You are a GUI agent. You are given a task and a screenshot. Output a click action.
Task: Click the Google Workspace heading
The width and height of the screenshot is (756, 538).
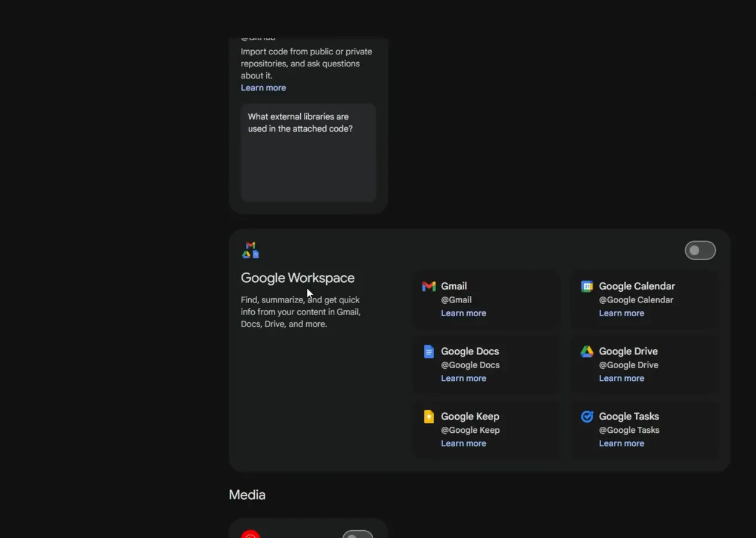pos(298,278)
